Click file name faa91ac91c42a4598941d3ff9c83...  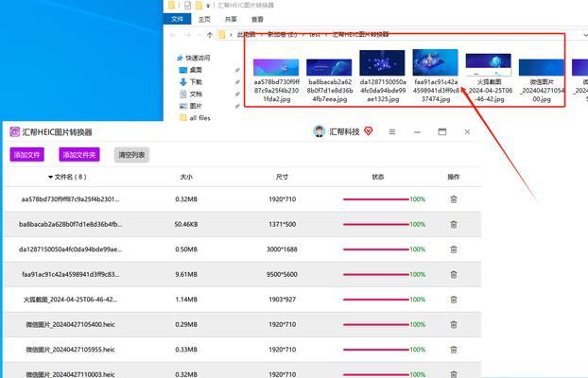pyautogui.click(x=71, y=274)
